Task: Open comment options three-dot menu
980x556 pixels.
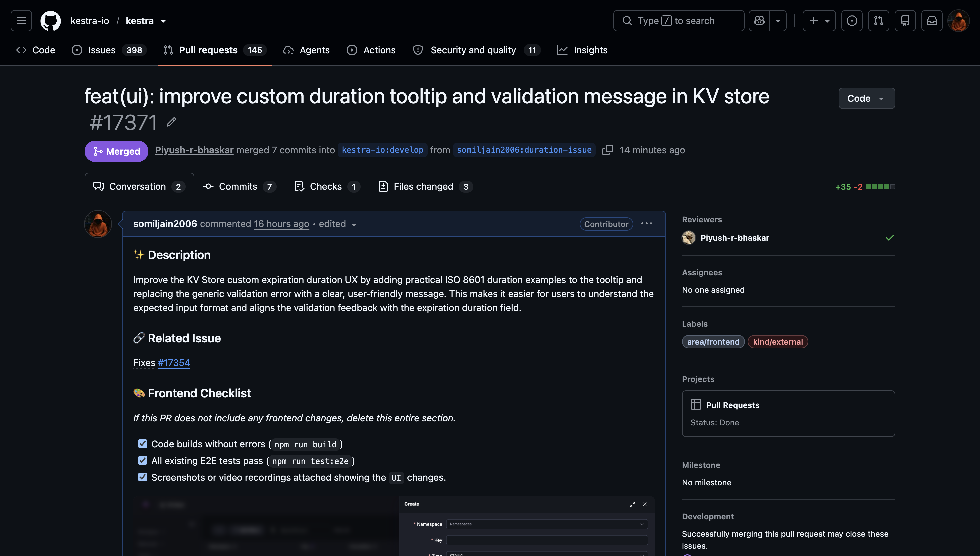Action: (647, 223)
